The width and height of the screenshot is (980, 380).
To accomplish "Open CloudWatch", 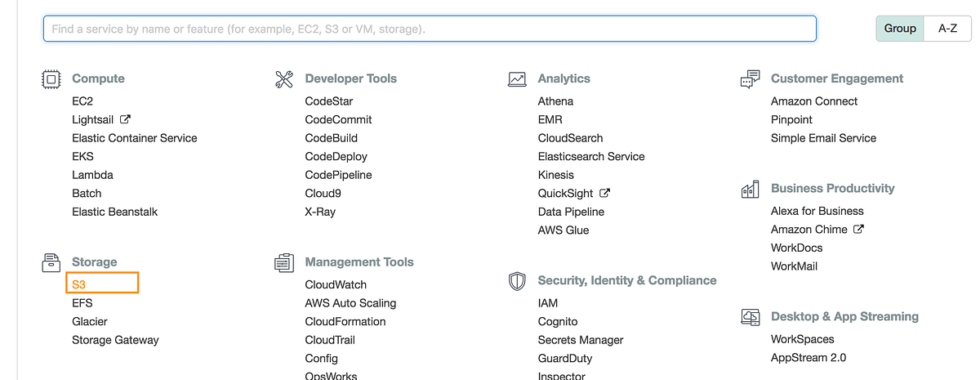I will click(336, 284).
